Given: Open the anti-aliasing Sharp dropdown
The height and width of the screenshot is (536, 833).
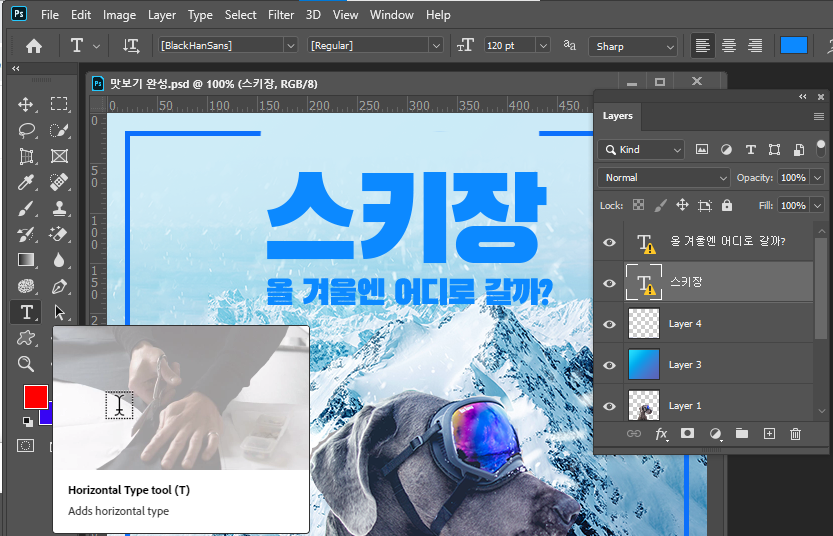Looking at the screenshot, I should click(x=633, y=46).
